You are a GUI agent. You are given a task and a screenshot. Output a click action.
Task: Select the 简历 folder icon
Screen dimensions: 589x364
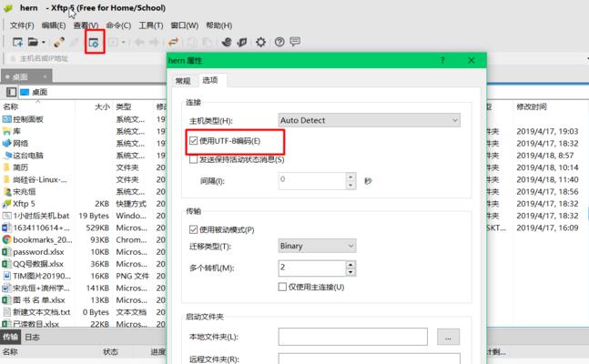6,167
